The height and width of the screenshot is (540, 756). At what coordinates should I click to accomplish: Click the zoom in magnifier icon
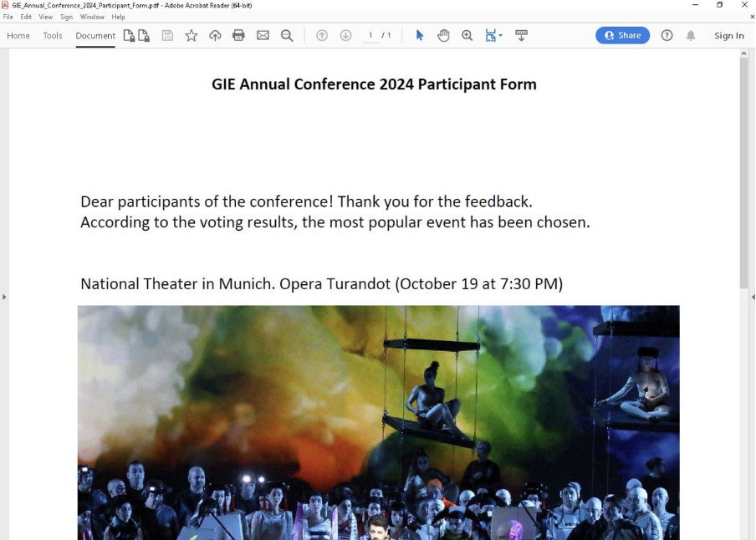[467, 35]
